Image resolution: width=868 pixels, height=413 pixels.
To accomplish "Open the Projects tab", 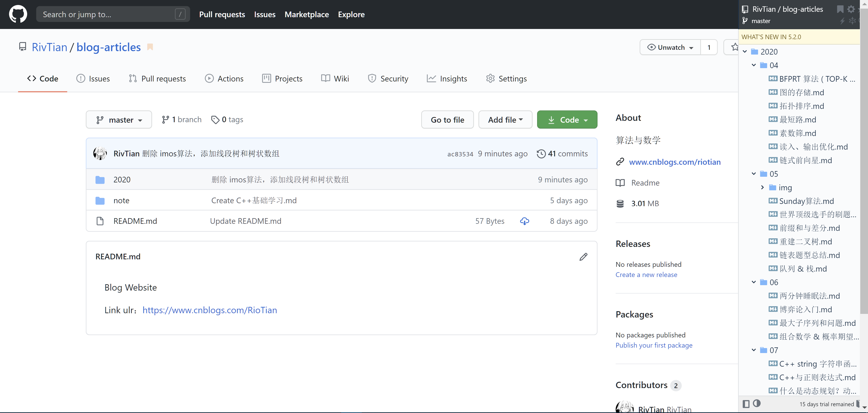I will point(282,79).
